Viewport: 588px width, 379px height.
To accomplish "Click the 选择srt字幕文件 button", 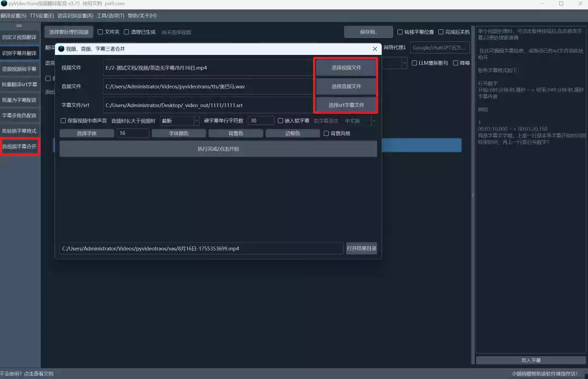I will click(x=346, y=105).
